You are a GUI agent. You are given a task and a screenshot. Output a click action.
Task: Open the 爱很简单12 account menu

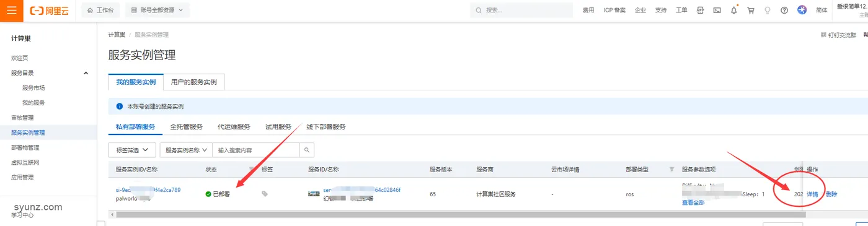pos(852,6)
